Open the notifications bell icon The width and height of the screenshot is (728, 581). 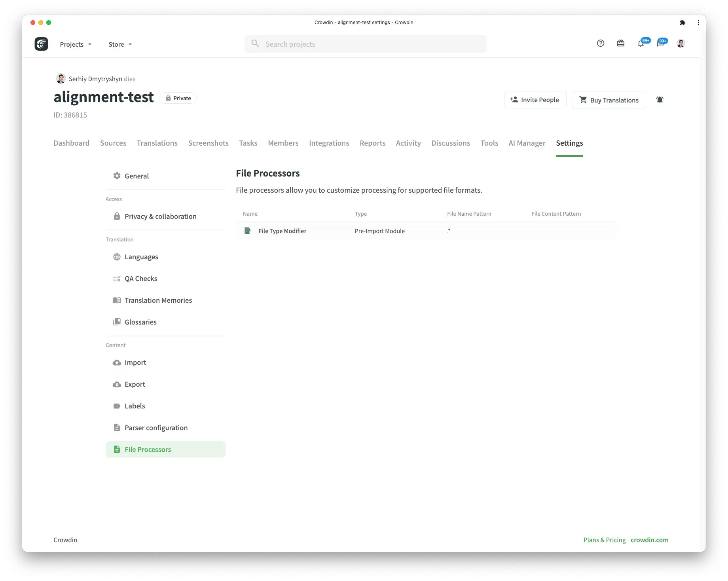tap(640, 44)
